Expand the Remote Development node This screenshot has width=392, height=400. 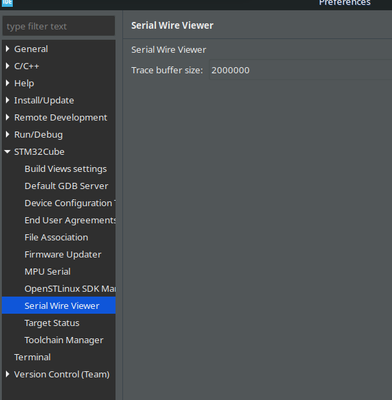point(7,117)
